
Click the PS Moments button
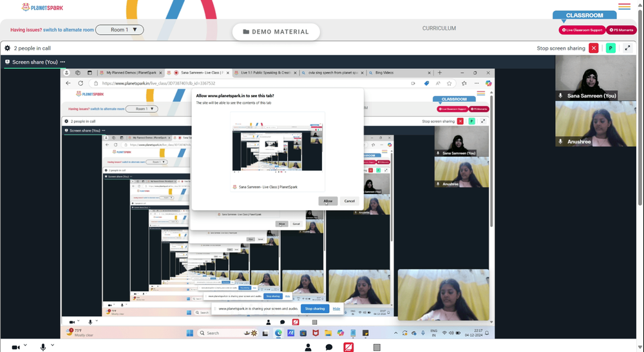pos(621,30)
